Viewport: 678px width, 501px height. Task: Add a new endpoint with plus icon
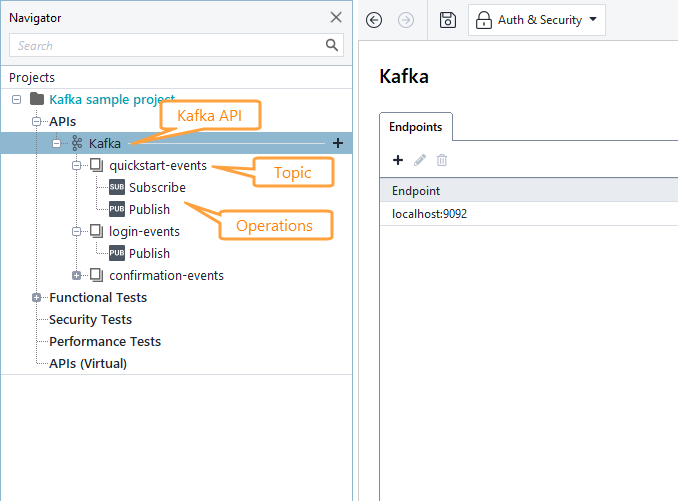coord(398,160)
